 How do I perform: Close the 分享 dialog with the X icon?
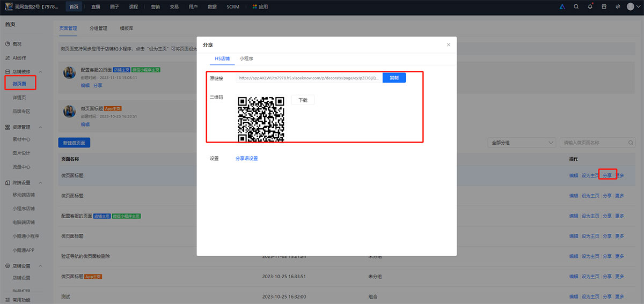click(449, 45)
